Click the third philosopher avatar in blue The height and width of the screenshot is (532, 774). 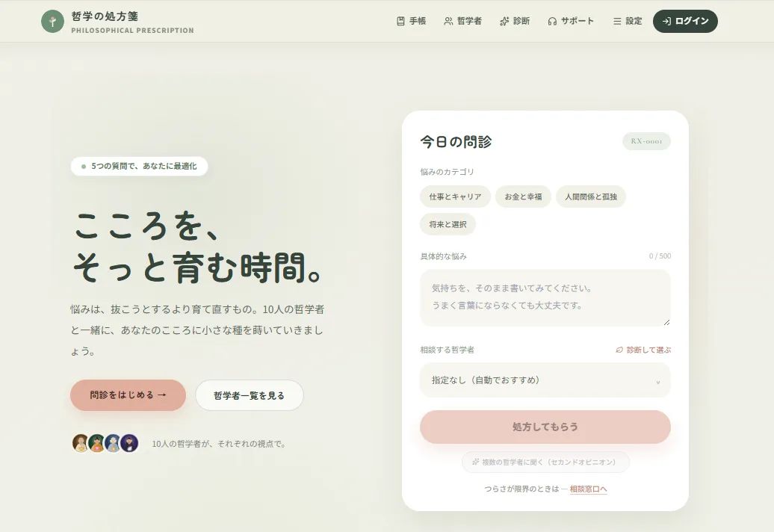[x=113, y=443]
